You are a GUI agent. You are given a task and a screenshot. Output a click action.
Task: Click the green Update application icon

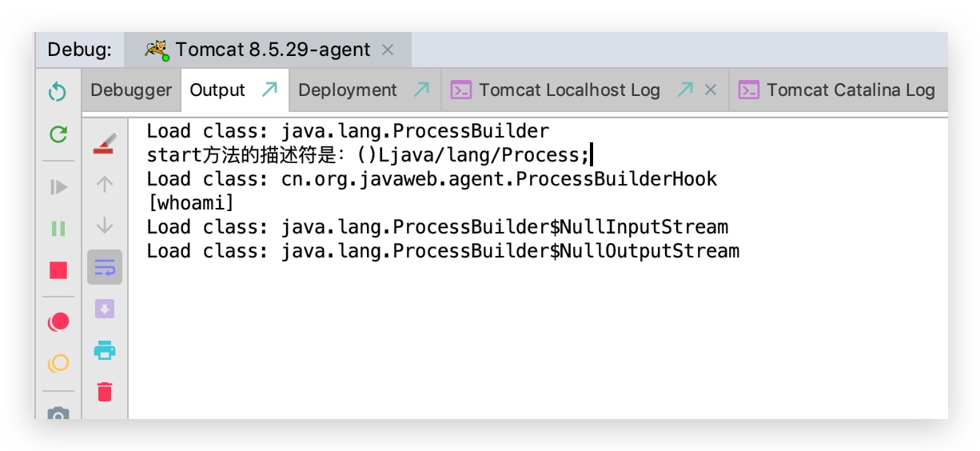[58, 134]
